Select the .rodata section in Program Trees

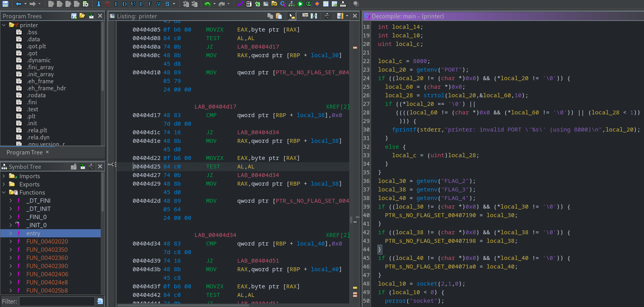click(x=36, y=95)
